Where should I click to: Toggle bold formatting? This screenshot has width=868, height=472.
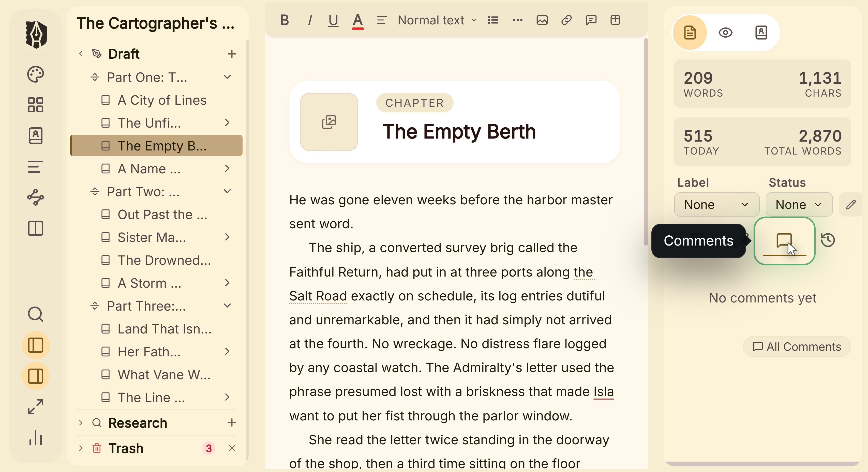pyautogui.click(x=285, y=20)
